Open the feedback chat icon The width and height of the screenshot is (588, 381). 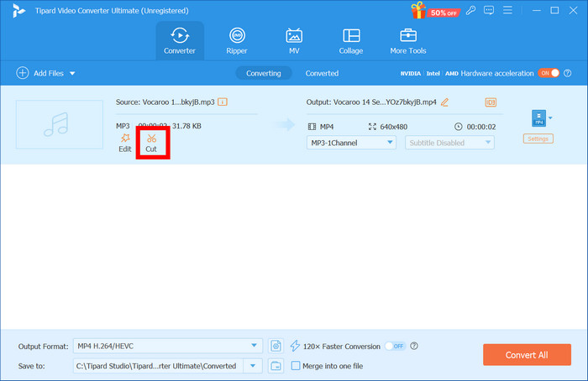coord(489,10)
